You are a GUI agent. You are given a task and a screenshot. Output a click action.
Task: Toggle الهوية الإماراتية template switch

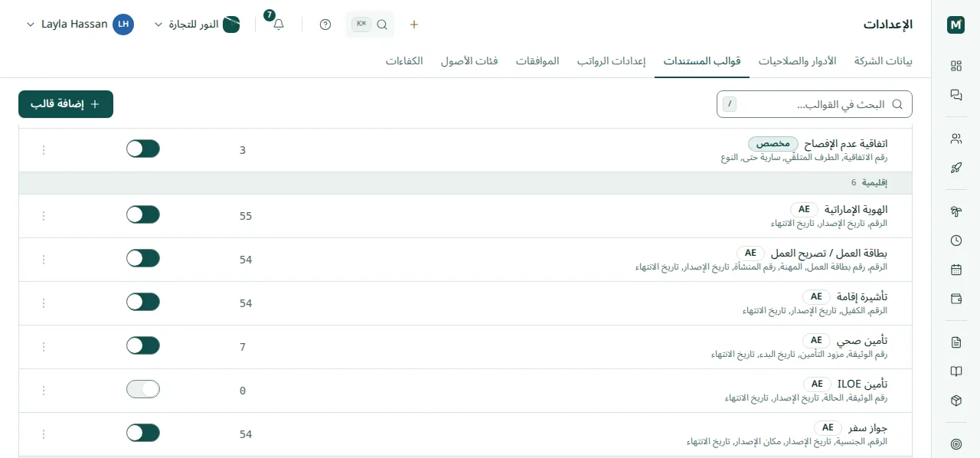point(143,214)
